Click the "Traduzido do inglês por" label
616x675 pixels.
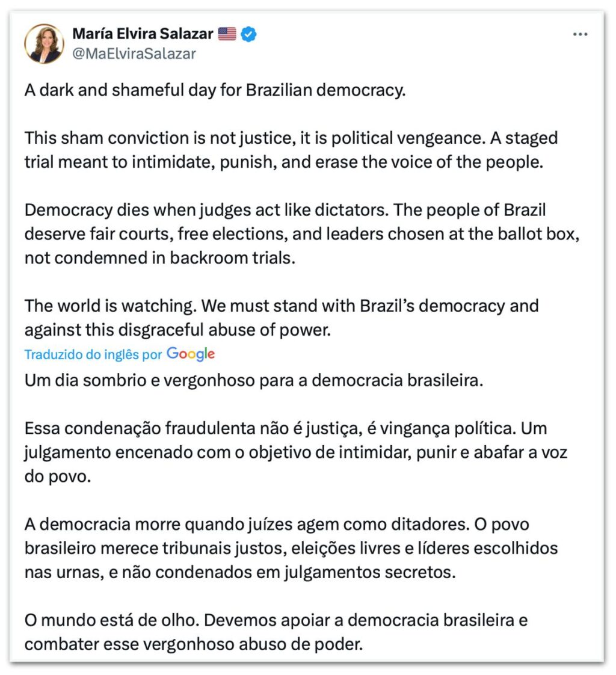tap(93, 354)
